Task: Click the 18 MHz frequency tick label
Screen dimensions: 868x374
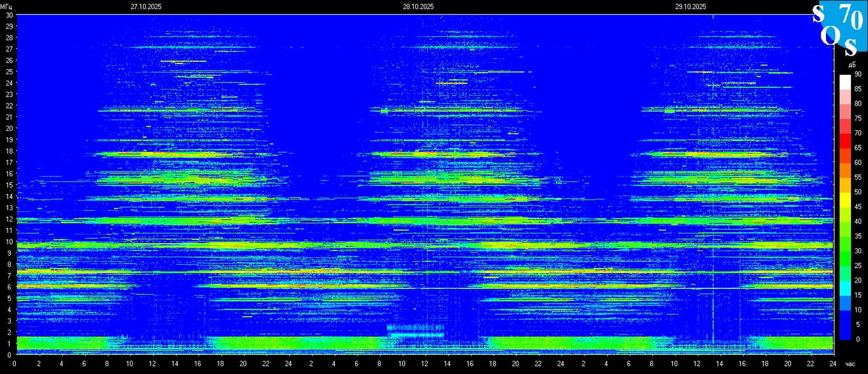Action: pos(9,150)
